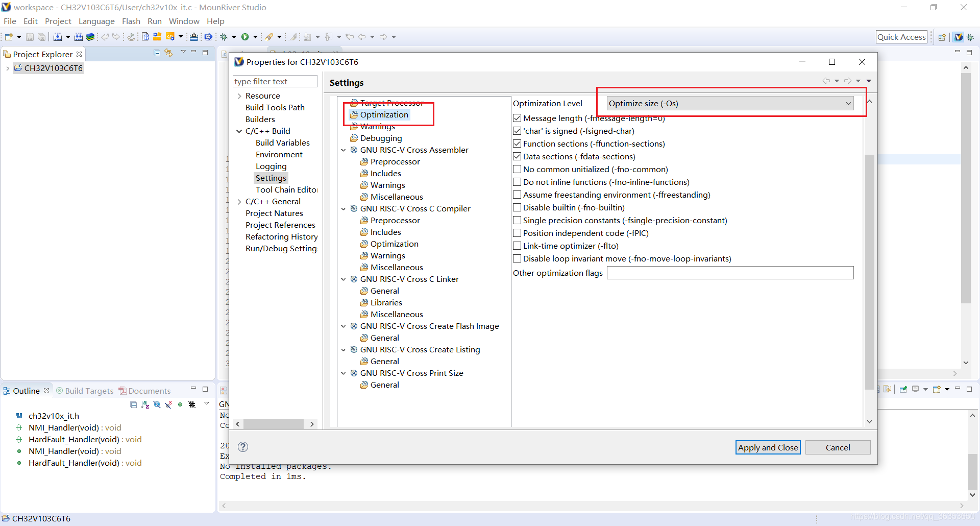Expand the C/C++ General node
The height and width of the screenshot is (526, 980).
tap(239, 202)
